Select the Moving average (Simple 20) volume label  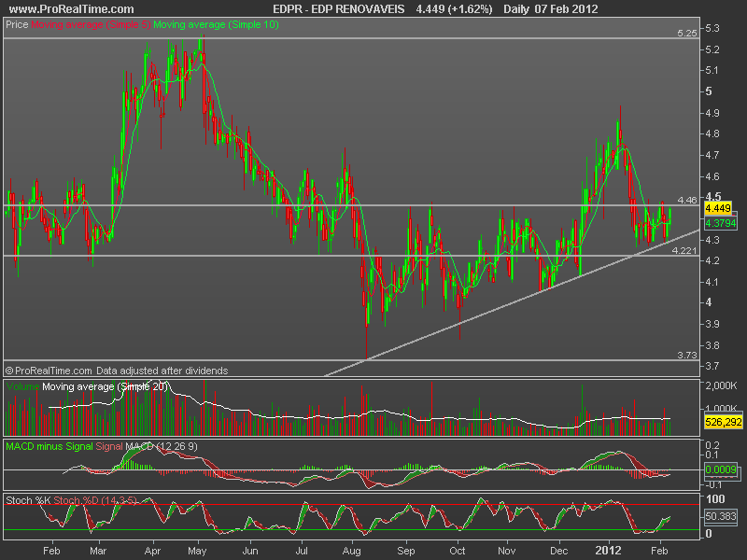(106, 386)
